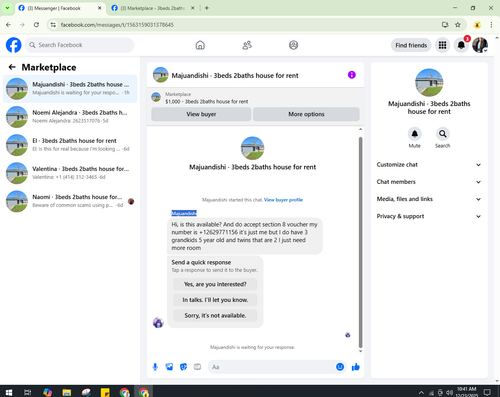Click the listing thumbnail in chat header
The height and width of the screenshot is (397, 500).
[161, 75]
